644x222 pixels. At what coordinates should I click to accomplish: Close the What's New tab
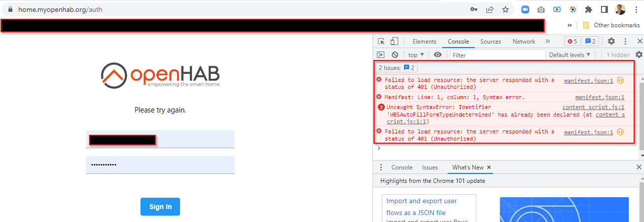pos(489,167)
